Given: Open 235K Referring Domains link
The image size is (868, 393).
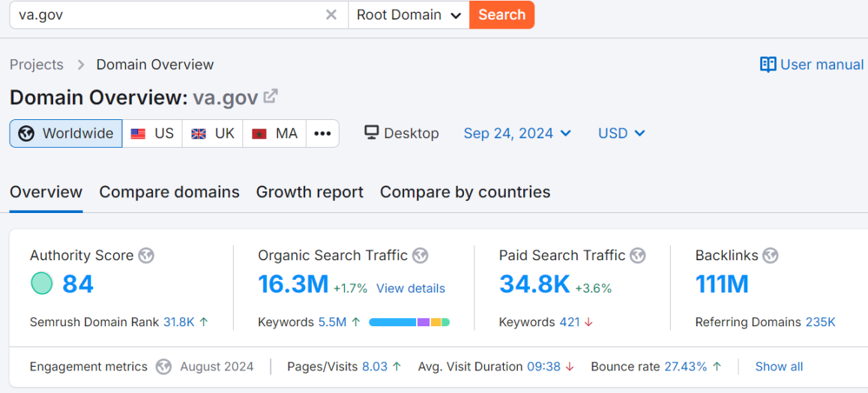Looking at the screenshot, I should [x=820, y=322].
